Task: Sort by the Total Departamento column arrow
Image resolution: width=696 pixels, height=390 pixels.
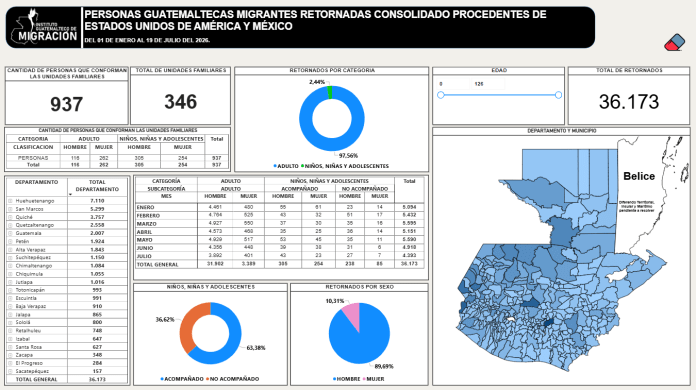Action: click(x=70, y=194)
